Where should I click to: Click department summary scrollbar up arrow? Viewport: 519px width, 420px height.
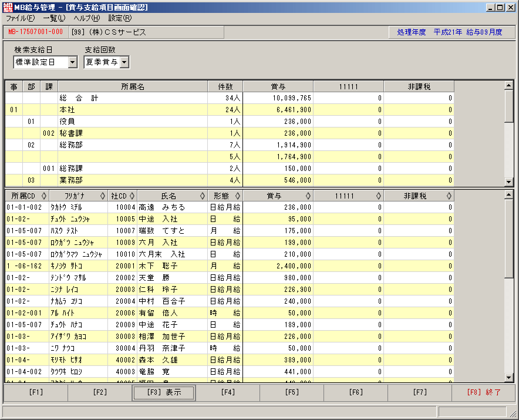509,85
